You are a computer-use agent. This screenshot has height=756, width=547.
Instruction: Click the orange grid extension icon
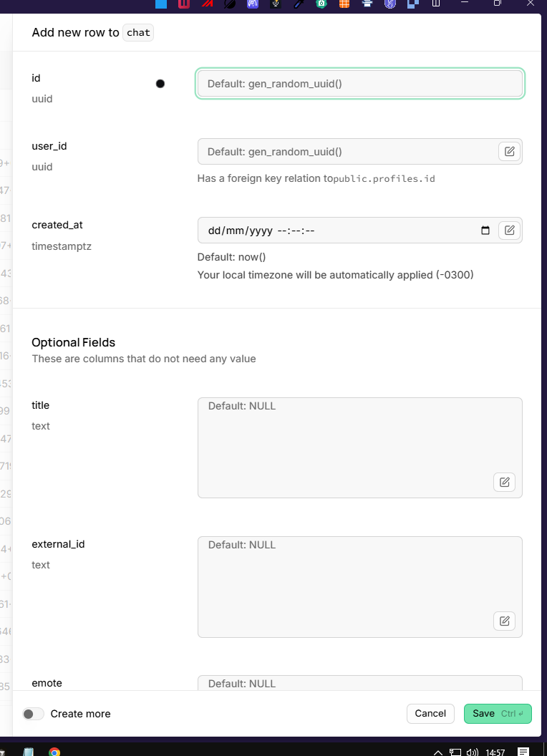click(344, 4)
